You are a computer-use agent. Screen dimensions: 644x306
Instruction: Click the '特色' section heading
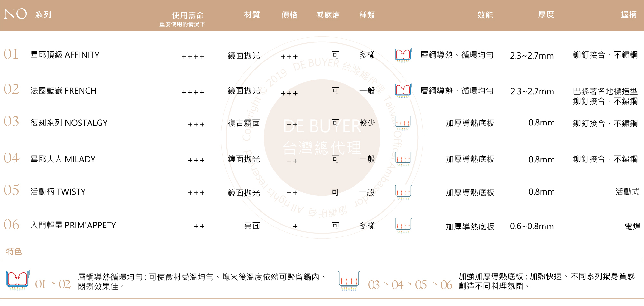point(14,251)
